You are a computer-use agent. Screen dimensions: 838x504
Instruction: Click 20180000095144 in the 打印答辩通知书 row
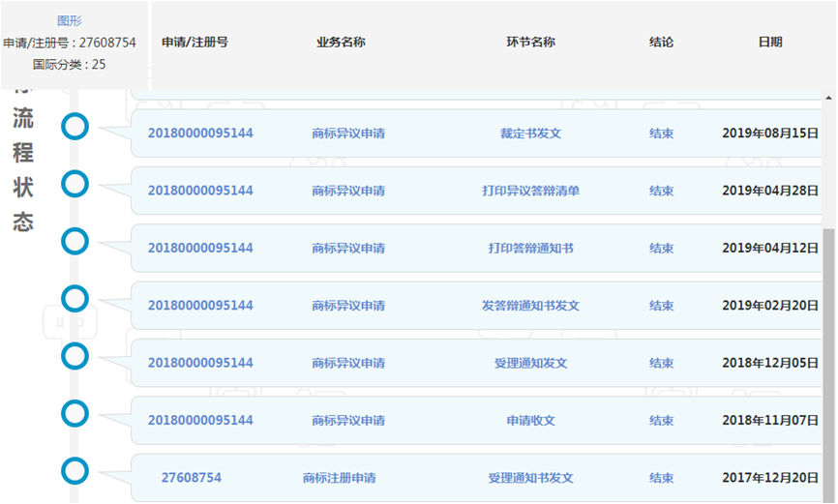[x=200, y=249]
